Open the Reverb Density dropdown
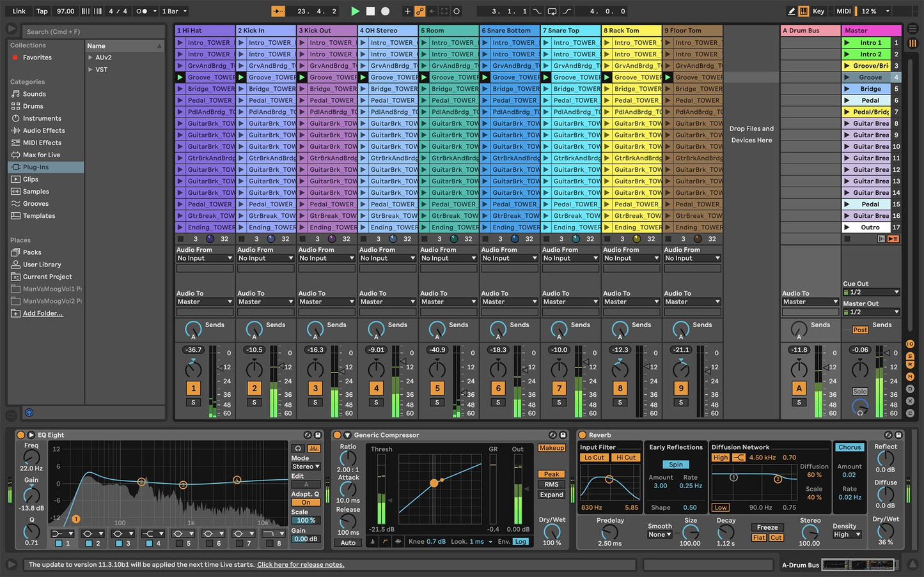 (x=847, y=535)
